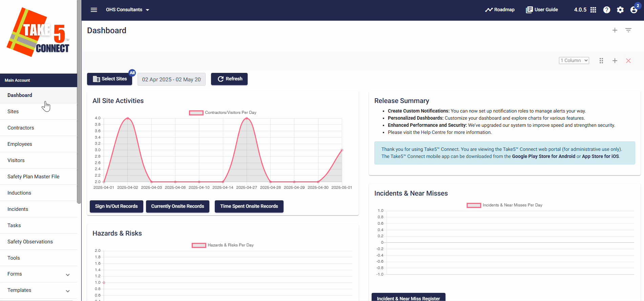Click the Refresh button
The width and height of the screenshot is (644, 301).
(229, 79)
